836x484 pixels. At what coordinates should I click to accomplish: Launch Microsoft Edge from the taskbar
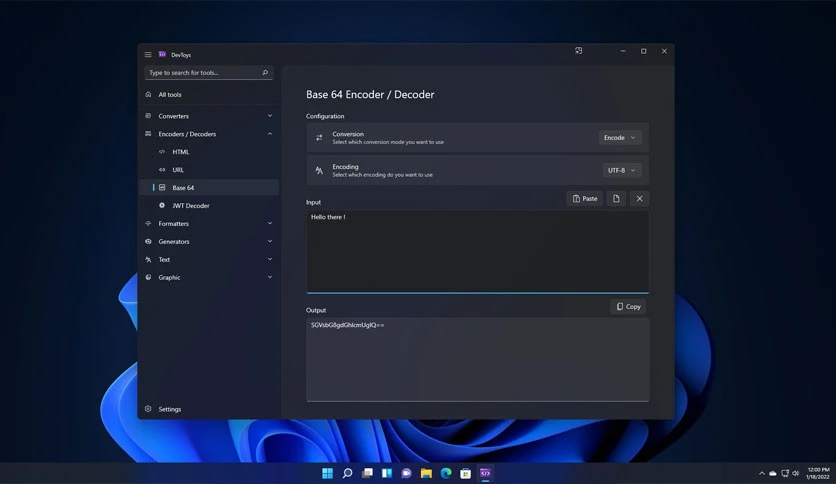(x=446, y=473)
